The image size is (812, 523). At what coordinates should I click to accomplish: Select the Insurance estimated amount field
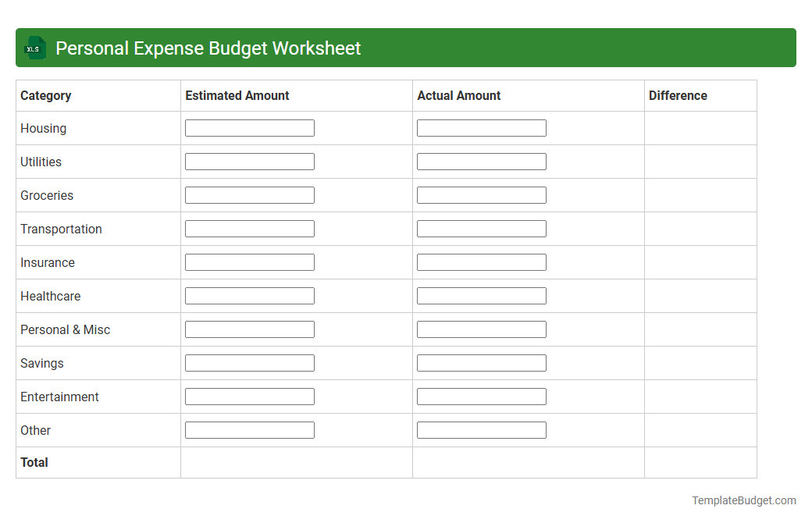(x=249, y=261)
